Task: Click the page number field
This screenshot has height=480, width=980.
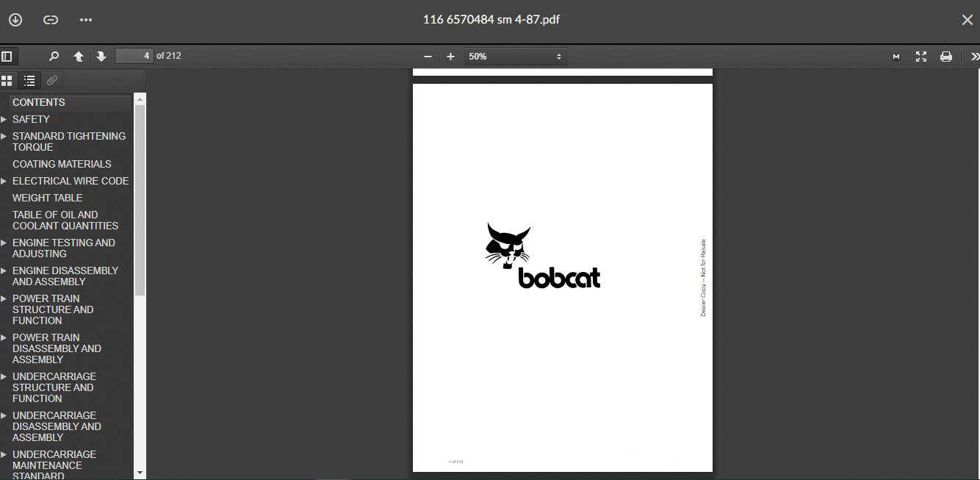Action: (x=134, y=56)
